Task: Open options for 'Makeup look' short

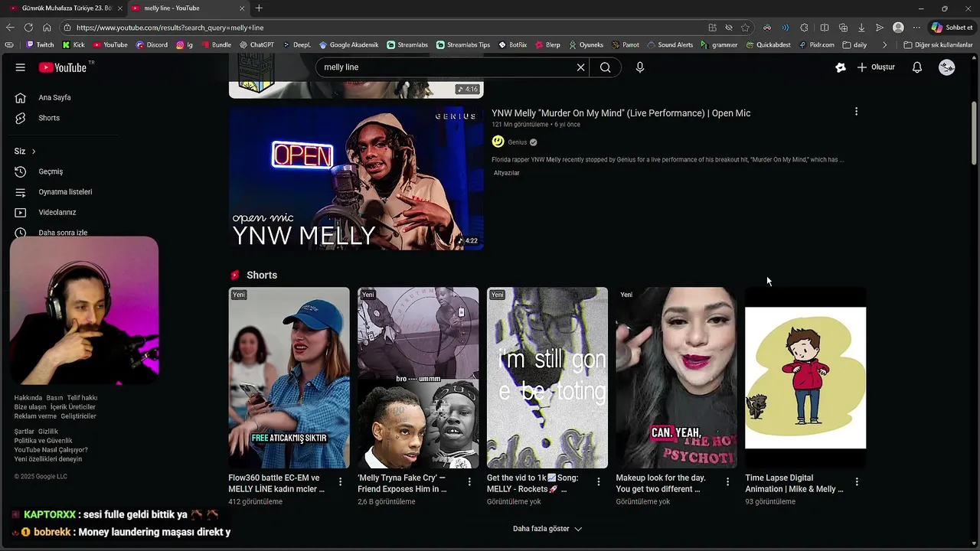Action: pyautogui.click(x=728, y=482)
